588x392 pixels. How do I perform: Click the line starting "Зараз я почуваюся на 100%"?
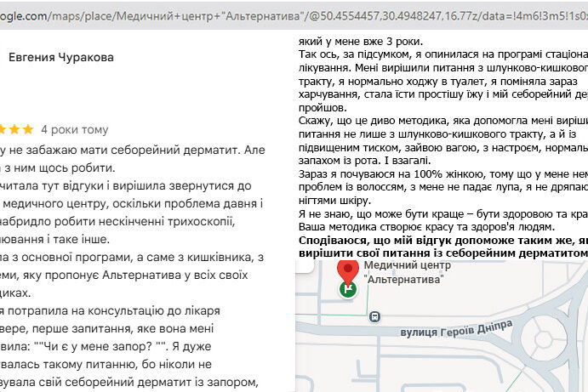tap(442, 174)
